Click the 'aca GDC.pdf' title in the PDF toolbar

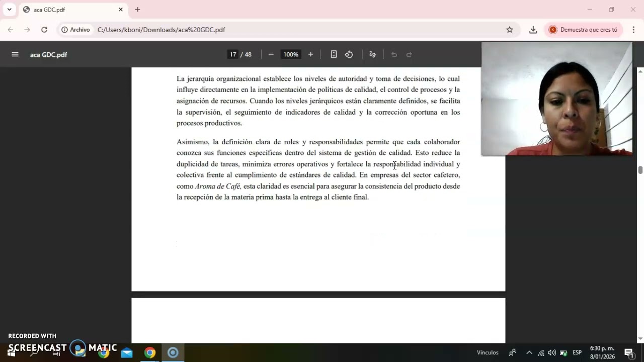(48, 55)
